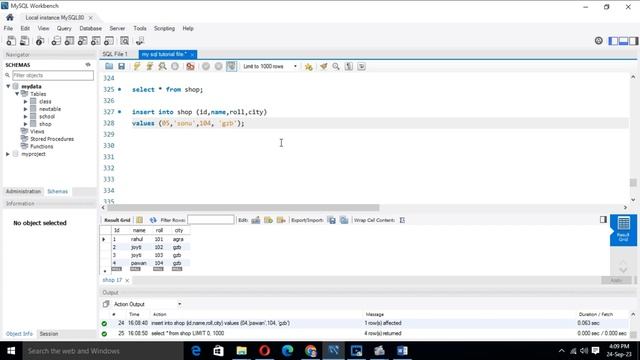640x360 pixels.
Task: Open inspector for selected object icon
Action: 40,41
